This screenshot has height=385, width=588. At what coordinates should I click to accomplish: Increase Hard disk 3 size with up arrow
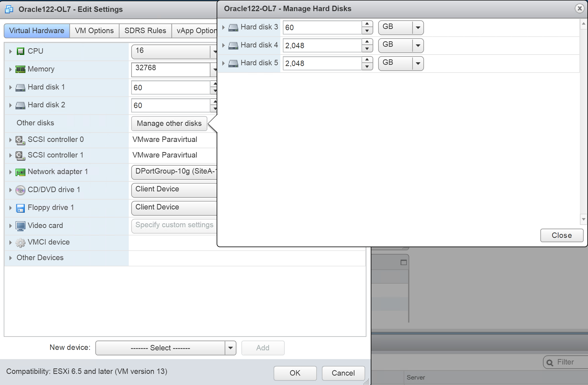pos(367,24)
